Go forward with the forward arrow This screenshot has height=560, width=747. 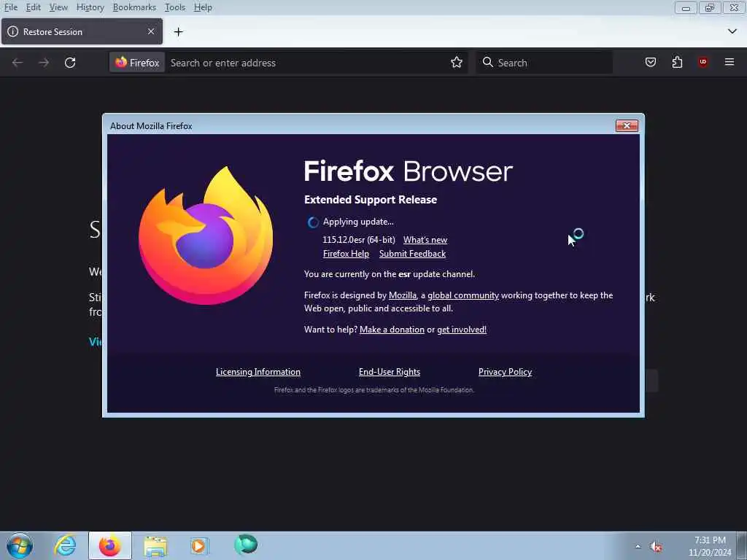44,63
